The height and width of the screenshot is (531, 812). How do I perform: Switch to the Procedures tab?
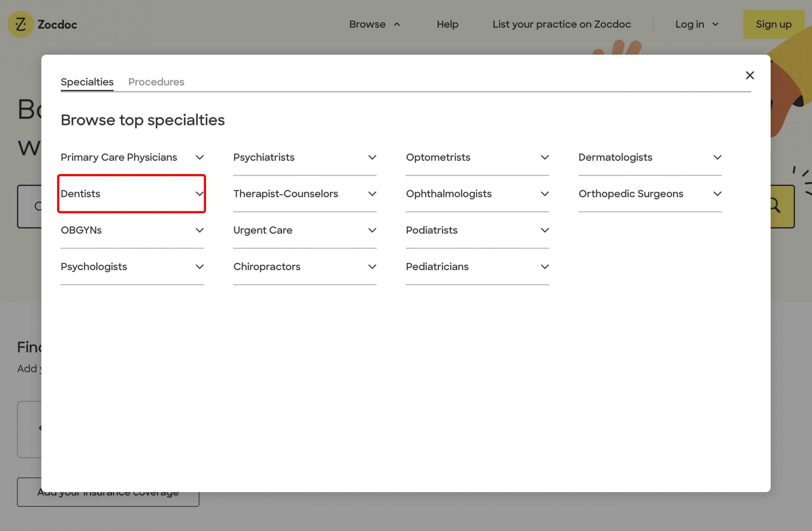click(156, 82)
